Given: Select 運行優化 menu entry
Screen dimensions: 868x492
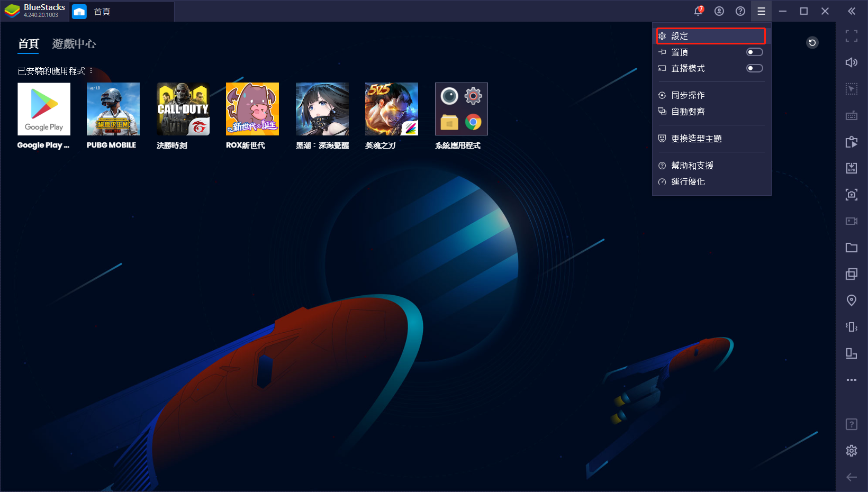Looking at the screenshot, I should 711,181.
